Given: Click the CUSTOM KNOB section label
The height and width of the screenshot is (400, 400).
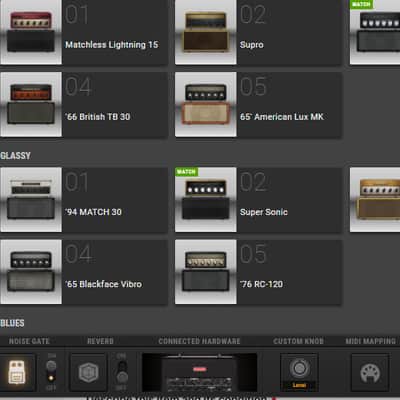Looking at the screenshot, I should point(298,341).
